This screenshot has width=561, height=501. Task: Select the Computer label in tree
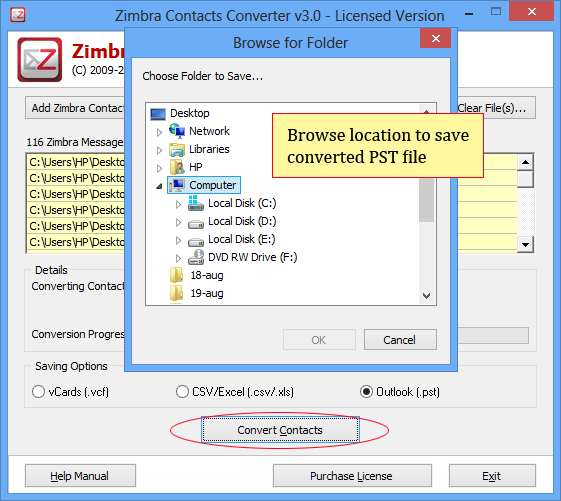[213, 185]
